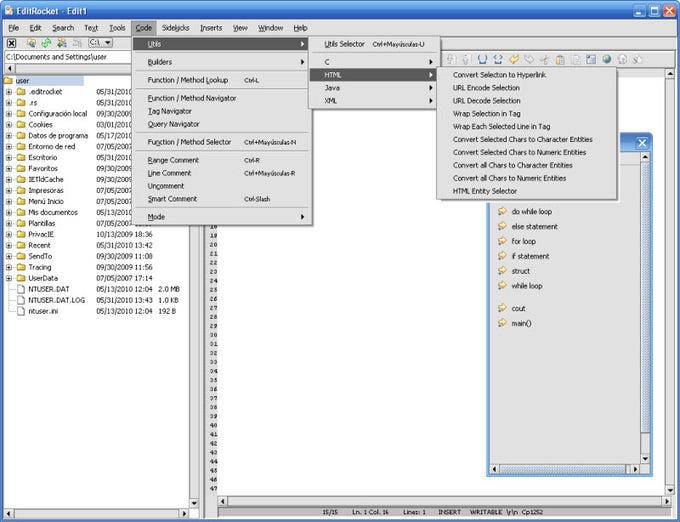Click the folder search icon in file browser toolbar
The width and height of the screenshot is (680, 522).
pos(31,42)
